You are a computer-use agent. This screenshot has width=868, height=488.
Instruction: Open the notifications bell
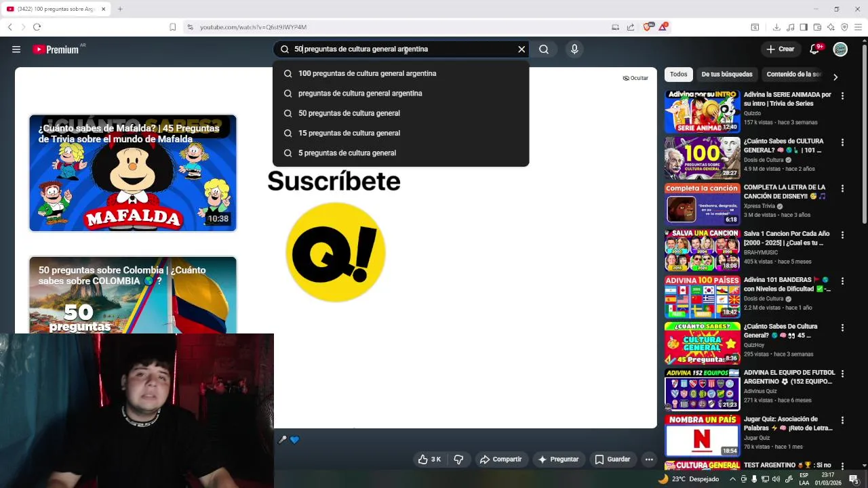(x=815, y=49)
